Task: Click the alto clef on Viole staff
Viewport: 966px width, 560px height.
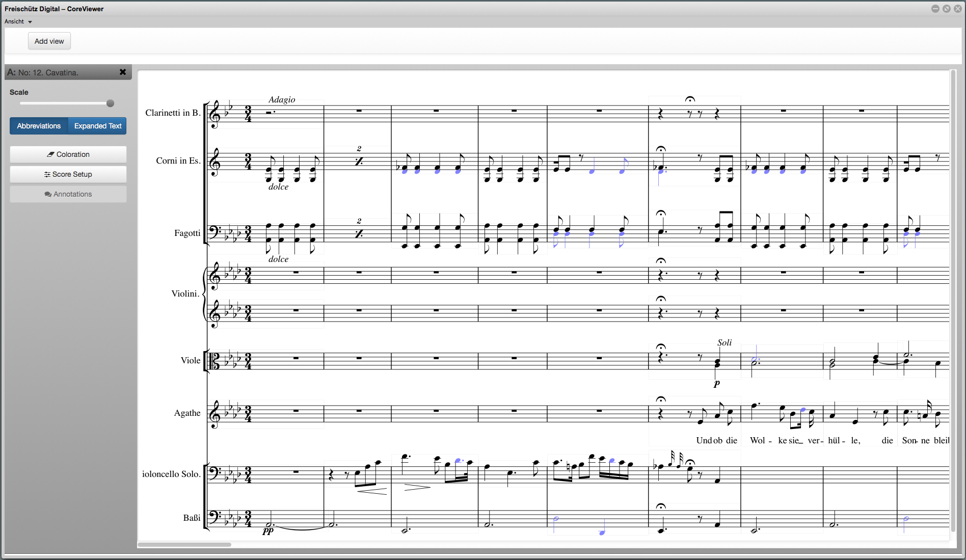Action: click(x=215, y=361)
